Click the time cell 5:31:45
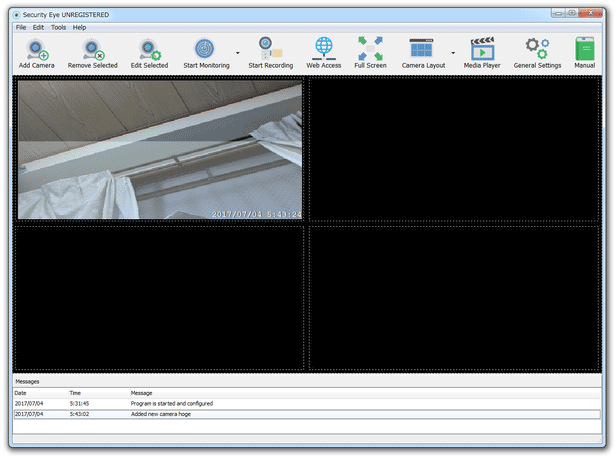The width and height of the screenshot is (616, 458). [79, 404]
